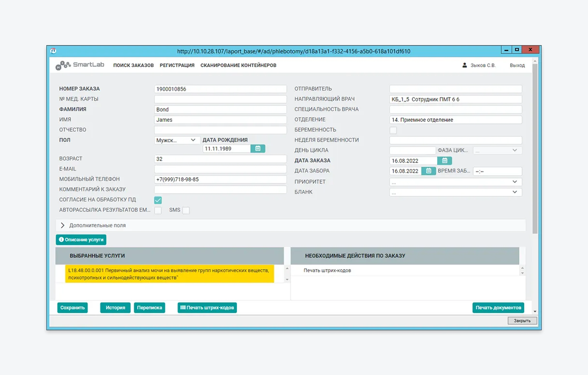Enable the SMS notification checkbox
Viewport: 588px width, 375px height.
pyautogui.click(x=186, y=210)
